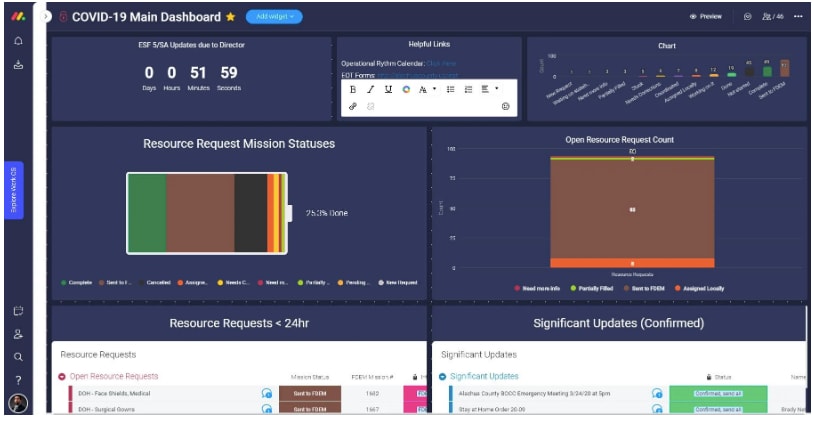Click Sent to FDEM status for Face Shields row
Screen dimensions: 814x421
click(310, 393)
